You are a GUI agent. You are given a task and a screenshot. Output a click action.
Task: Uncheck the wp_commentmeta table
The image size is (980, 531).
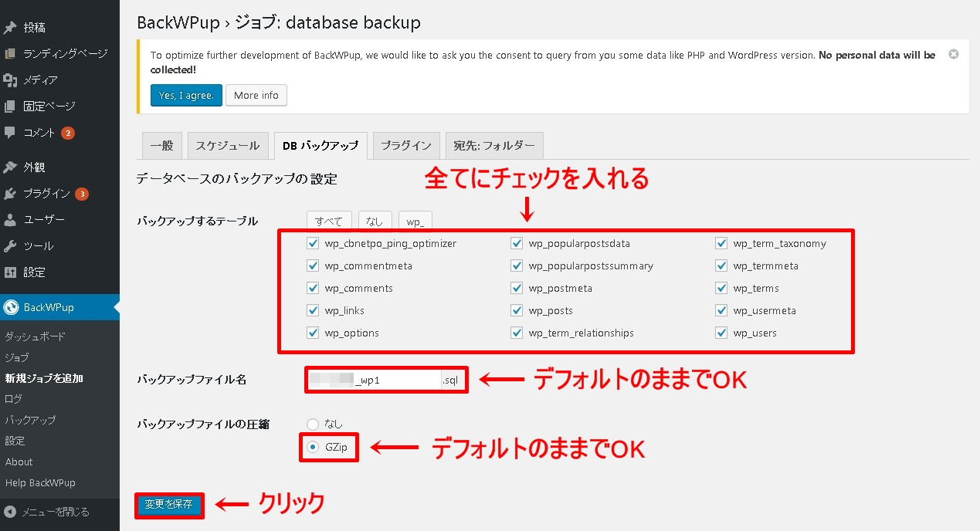tap(313, 265)
